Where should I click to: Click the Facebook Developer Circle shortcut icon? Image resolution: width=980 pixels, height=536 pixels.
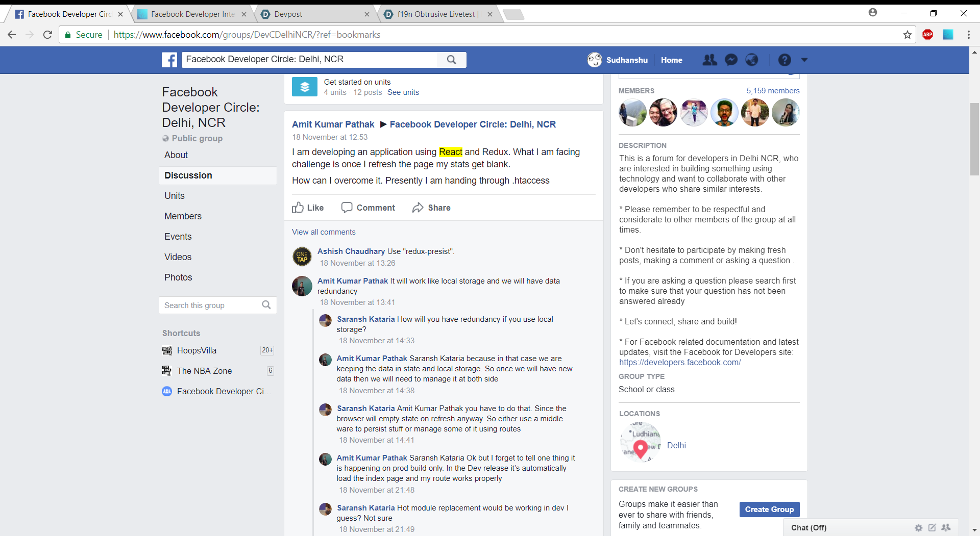[167, 391]
